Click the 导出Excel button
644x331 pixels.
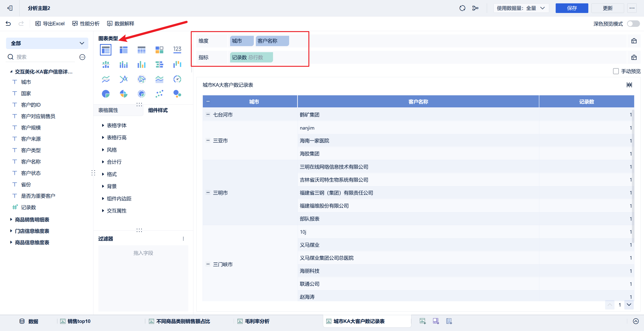click(50, 23)
